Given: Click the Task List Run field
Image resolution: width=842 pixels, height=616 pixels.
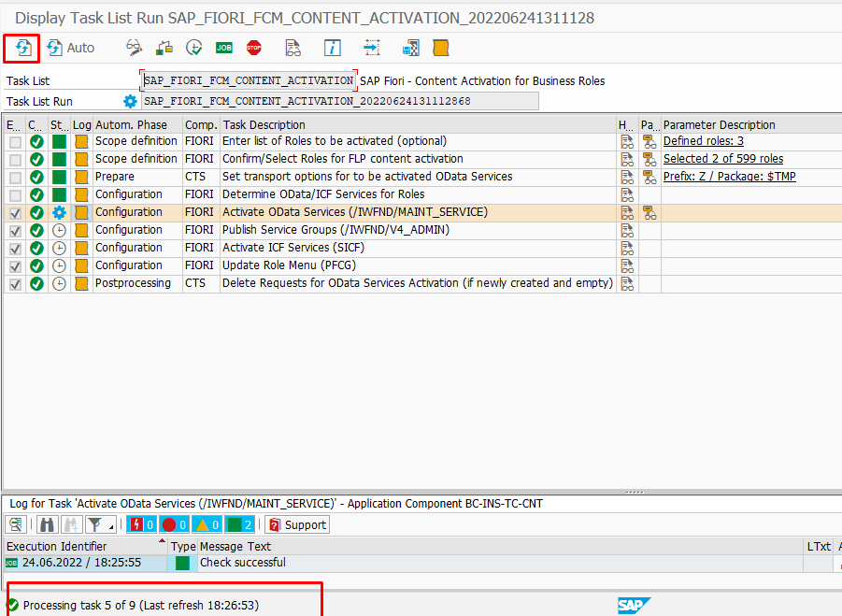Looking at the screenshot, I should [340, 101].
